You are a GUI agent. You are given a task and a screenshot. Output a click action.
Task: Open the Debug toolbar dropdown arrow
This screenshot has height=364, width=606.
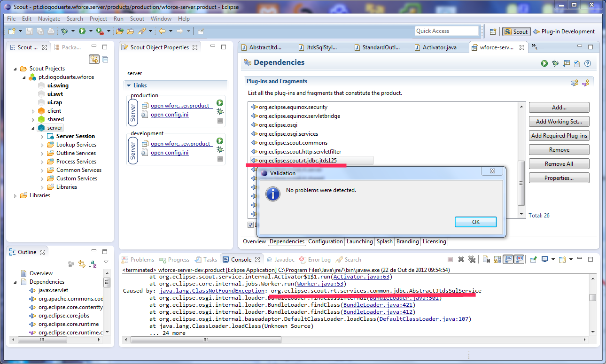73,31
